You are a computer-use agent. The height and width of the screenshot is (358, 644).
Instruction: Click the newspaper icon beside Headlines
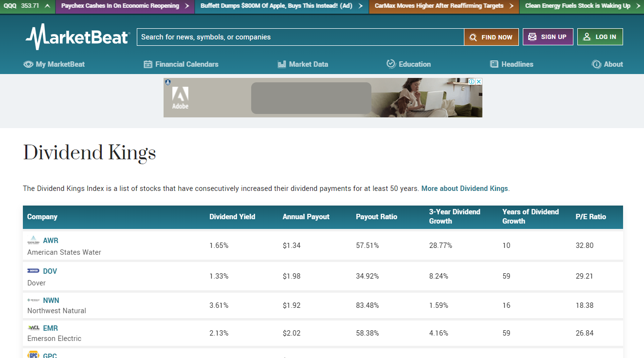(x=494, y=64)
